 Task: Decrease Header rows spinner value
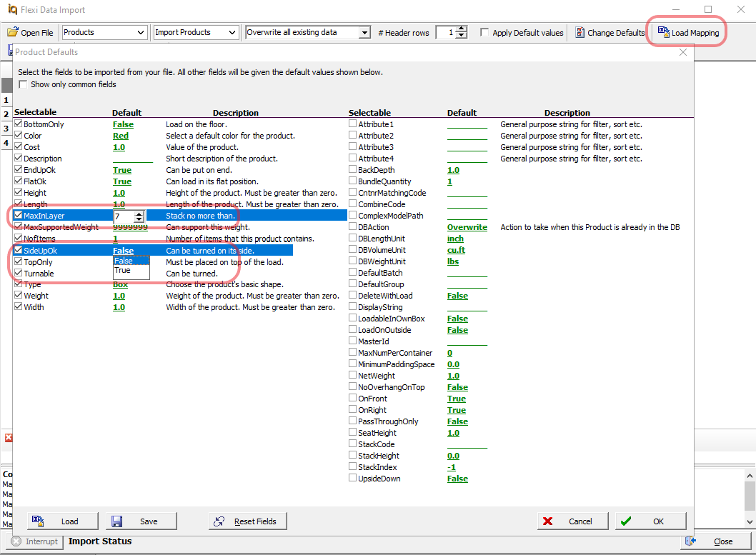462,35
